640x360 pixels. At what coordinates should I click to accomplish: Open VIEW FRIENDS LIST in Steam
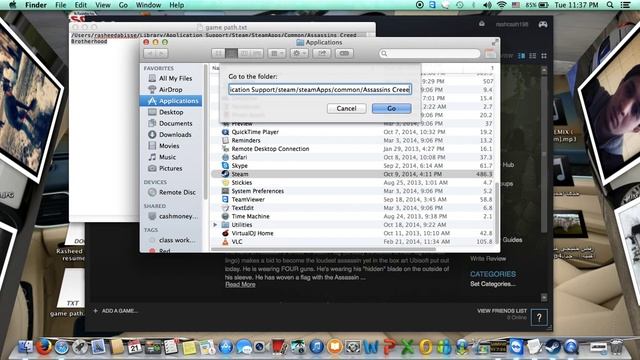click(x=502, y=311)
